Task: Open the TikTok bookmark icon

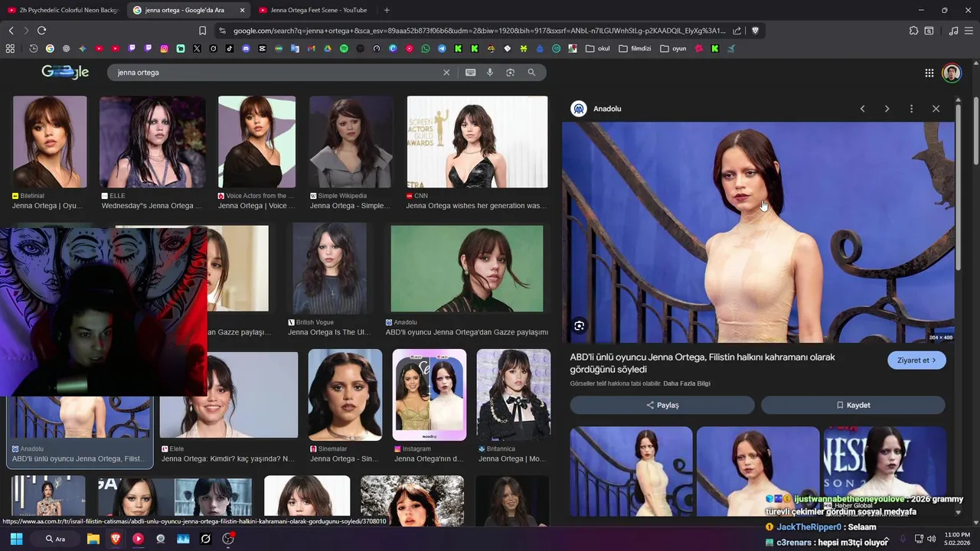Action: (x=230, y=48)
